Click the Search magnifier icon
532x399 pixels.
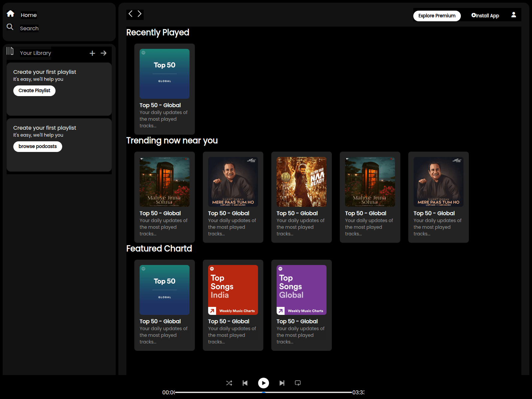10,27
